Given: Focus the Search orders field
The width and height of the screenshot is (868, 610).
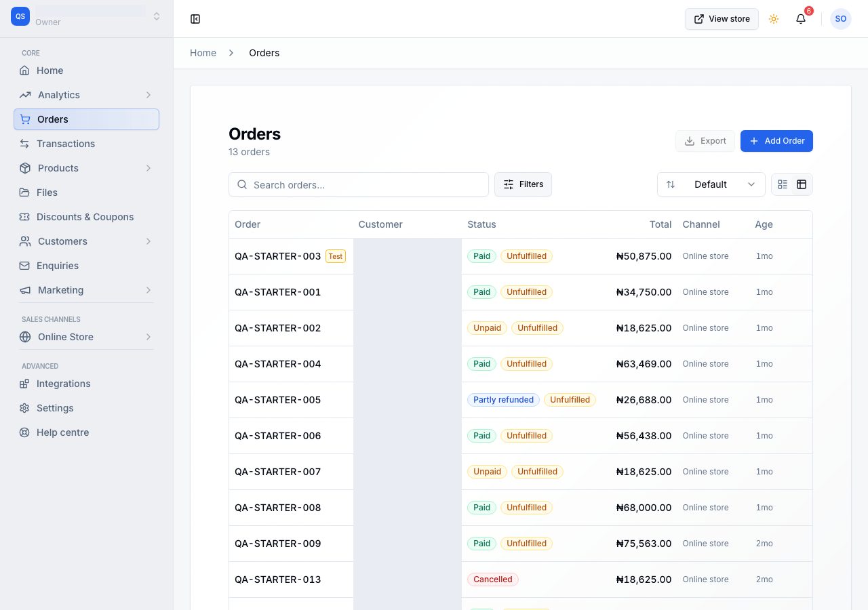Looking at the screenshot, I should coord(359,184).
